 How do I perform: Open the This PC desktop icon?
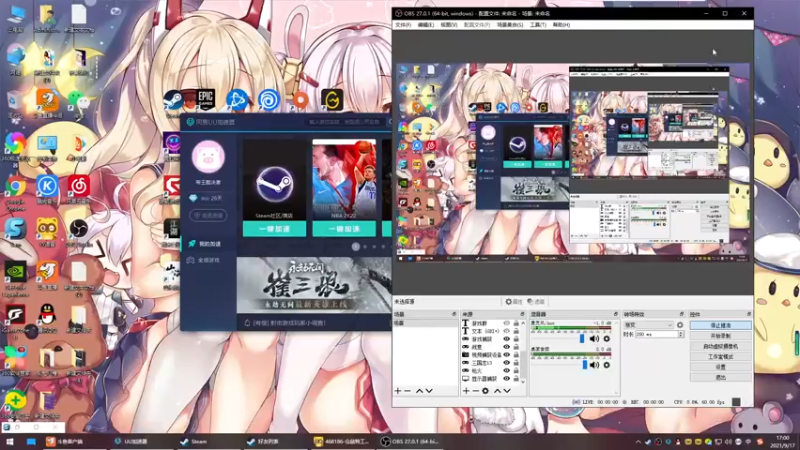tap(15, 15)
